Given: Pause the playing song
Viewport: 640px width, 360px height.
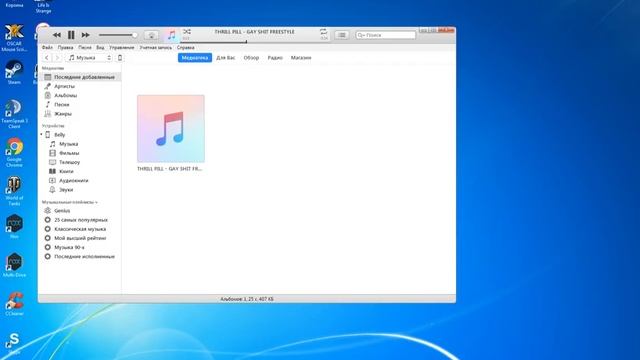Looking at the screenshot, I should [71, 35].
